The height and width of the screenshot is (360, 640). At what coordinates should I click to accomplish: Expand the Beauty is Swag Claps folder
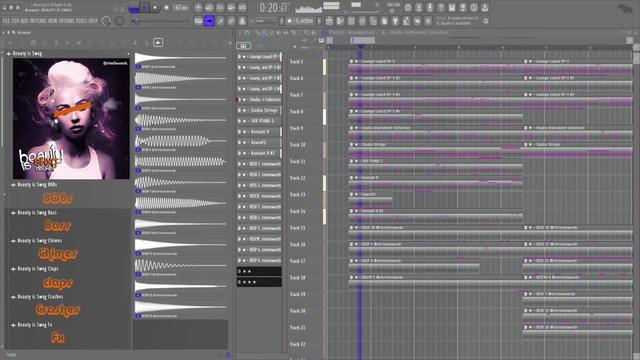click(13, 269)
